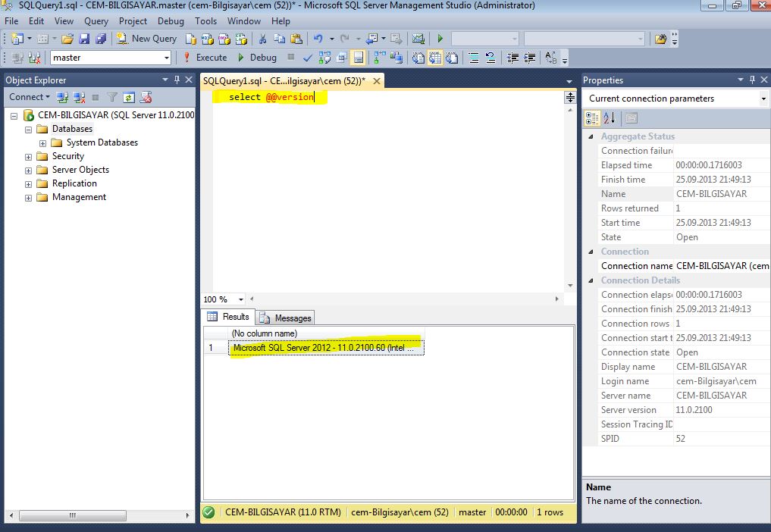The height and width of the screenshot is (532, 771).
Task: Click the Database Engine Query icon
Action: tap(191, 39)
